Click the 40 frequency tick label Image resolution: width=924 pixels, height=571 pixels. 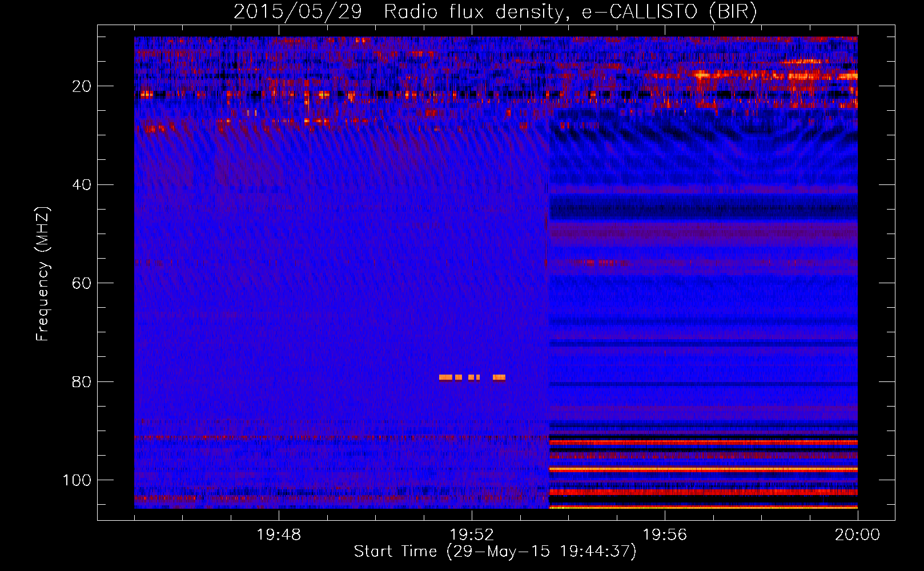tap(82, 184)
